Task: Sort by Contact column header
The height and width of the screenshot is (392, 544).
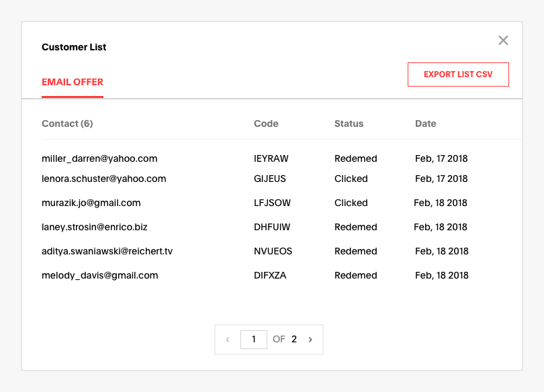Action: 67,124
